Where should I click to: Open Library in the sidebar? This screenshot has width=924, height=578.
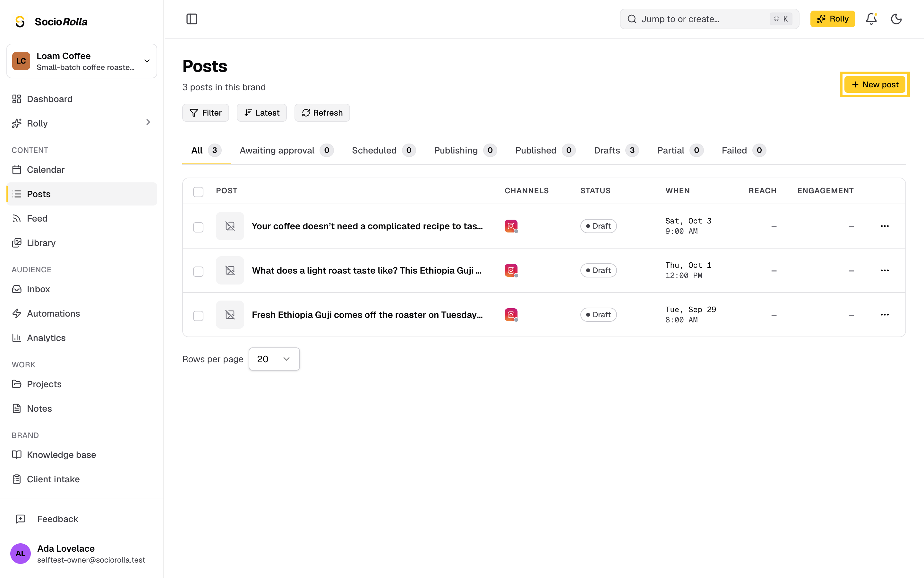click(82, 243)
